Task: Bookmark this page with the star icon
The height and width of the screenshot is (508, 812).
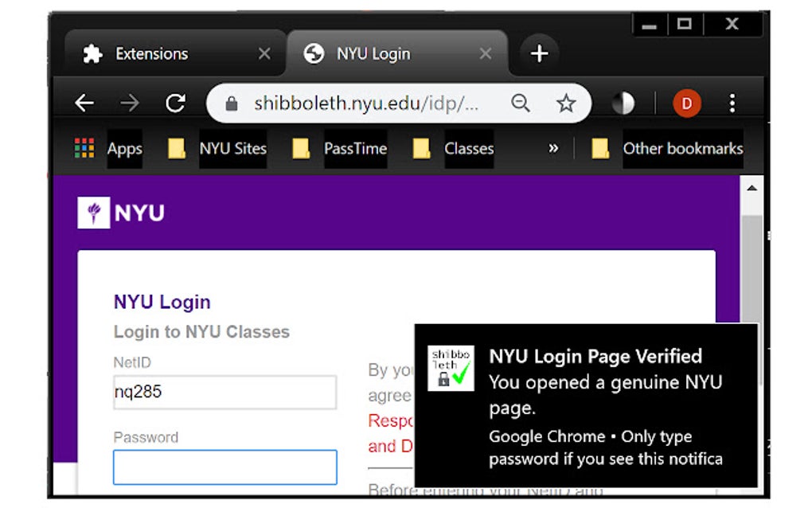Action: click(x=566, y=103)
